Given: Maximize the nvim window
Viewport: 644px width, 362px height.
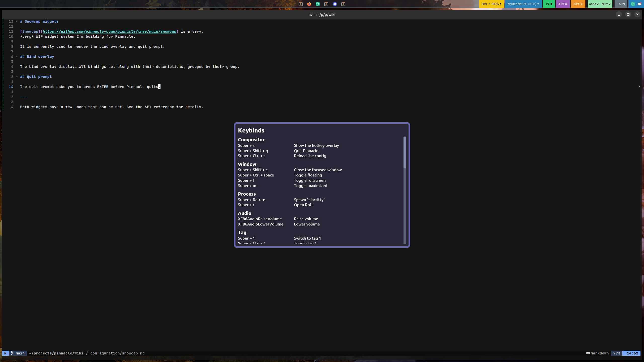Looking at the screenshot, I should coord(628,14).
